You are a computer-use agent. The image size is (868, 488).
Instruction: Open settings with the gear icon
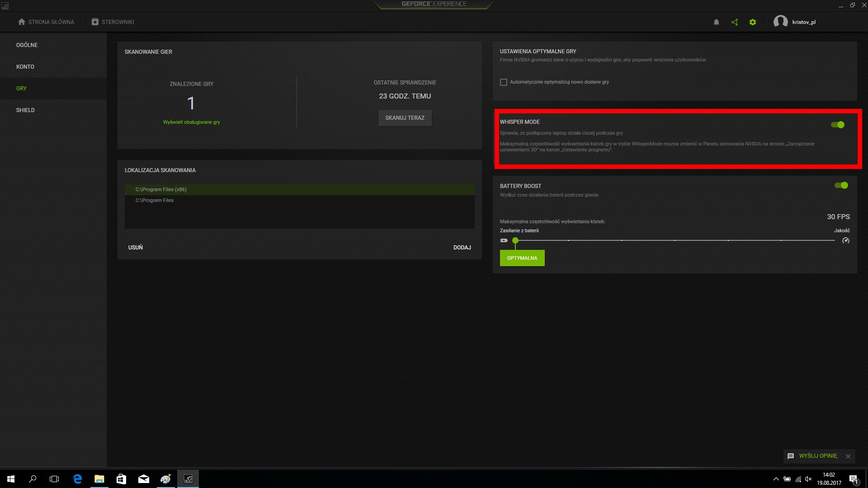753,22
